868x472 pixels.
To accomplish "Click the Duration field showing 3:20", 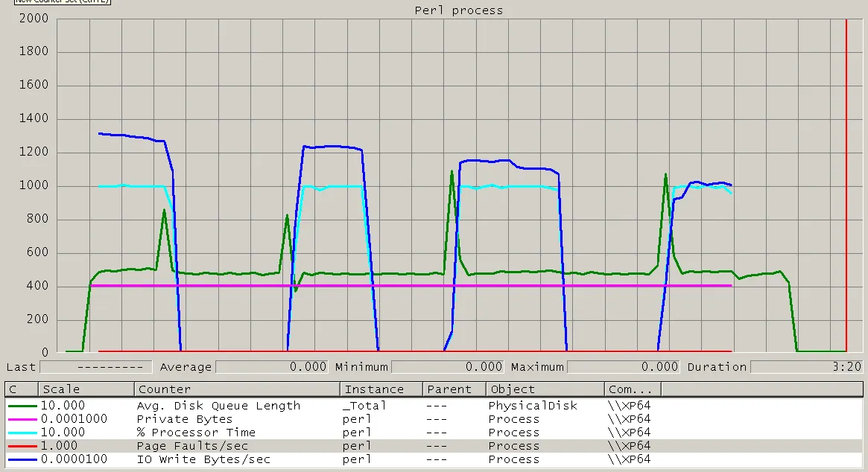I will (807, 367).
